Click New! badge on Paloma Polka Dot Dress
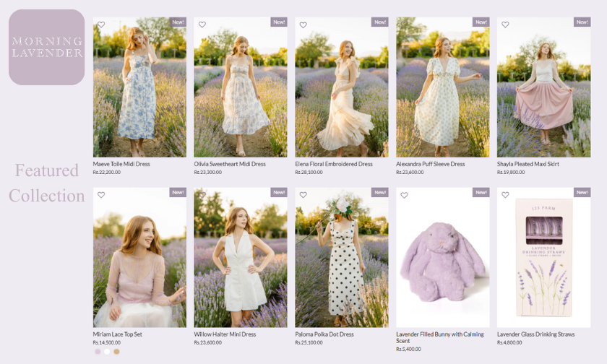This screenshot has width=607, height=364. tap(380, 192)
